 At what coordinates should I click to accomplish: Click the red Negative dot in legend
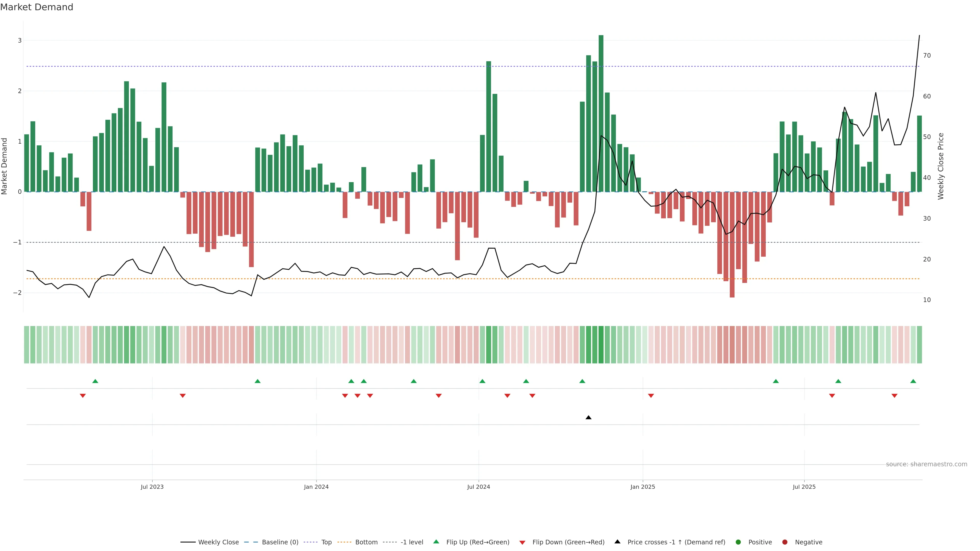pos(785,542)
